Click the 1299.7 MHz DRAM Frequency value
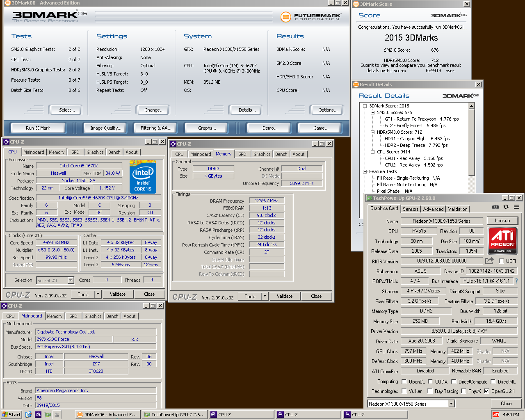This screenshot has height=420, width=525. (267, 201)
